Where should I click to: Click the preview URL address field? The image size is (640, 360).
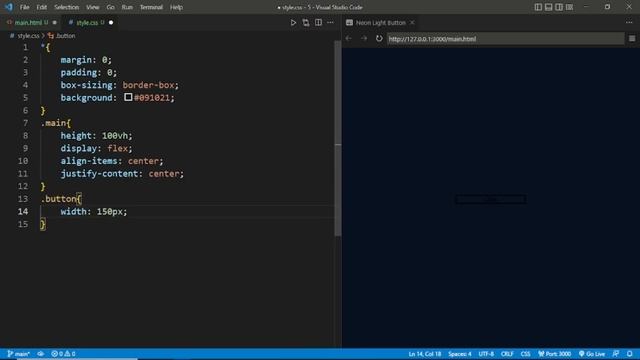tap(505, 39)
